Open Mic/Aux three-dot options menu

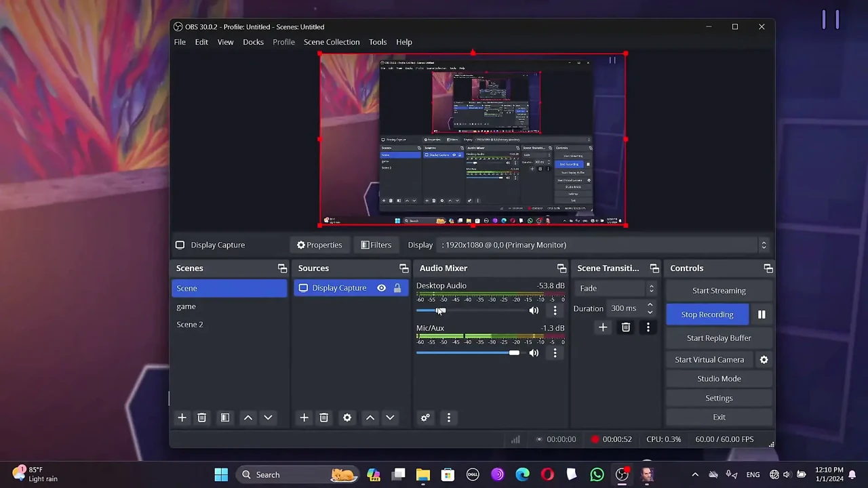(x=555, y=352)
